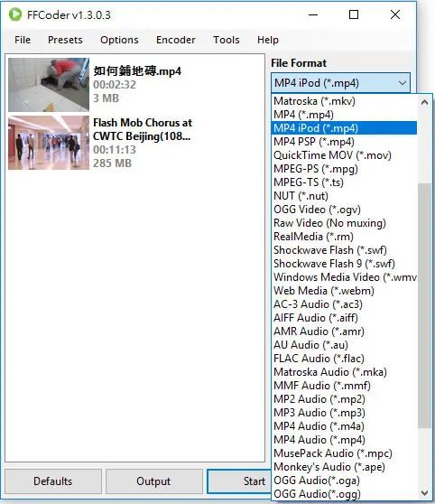This screenshot has width=435, height=504.
Task: Click the Flash Mob Chorus at CWTC Beijing title
Action: 143,129
